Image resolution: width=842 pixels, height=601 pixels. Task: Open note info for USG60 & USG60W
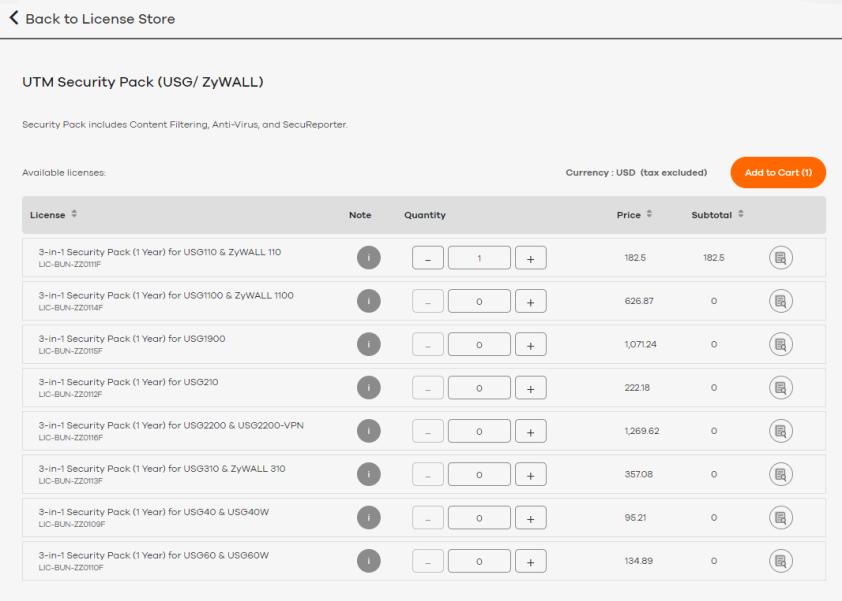click(x=369, y=561)
